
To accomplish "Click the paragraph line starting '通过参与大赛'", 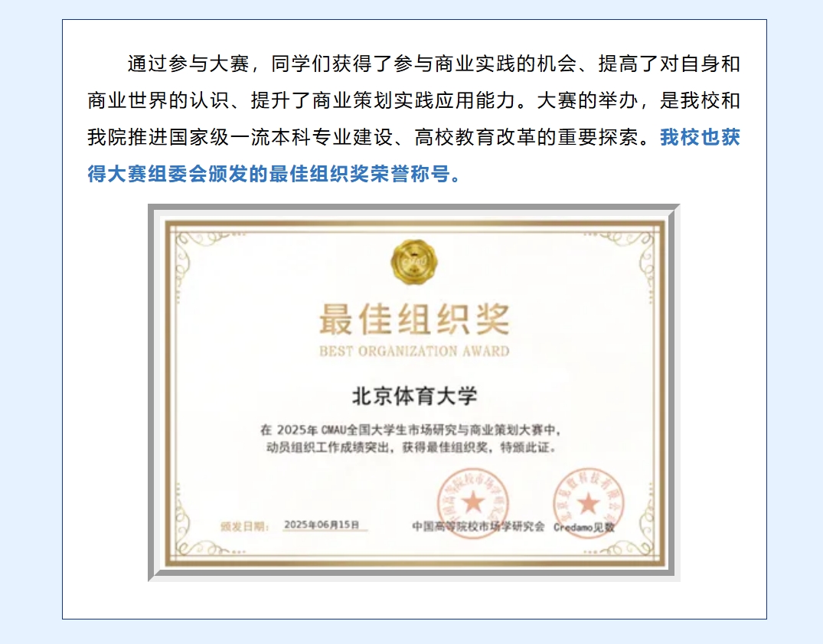I will 433,64.
